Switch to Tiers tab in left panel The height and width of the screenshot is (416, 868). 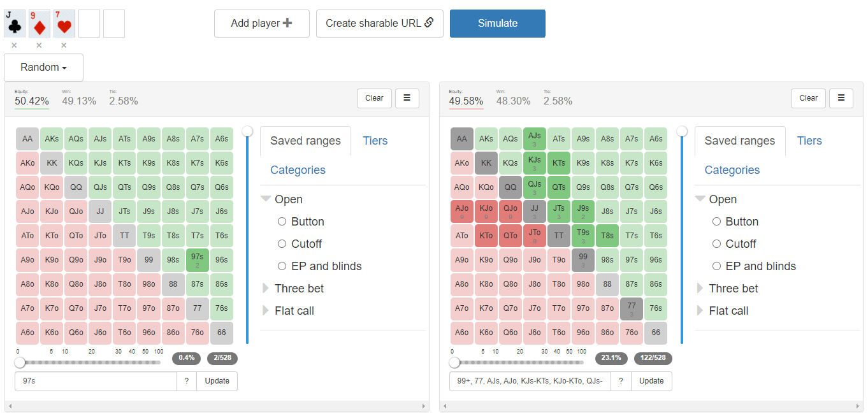pos(375,141)
